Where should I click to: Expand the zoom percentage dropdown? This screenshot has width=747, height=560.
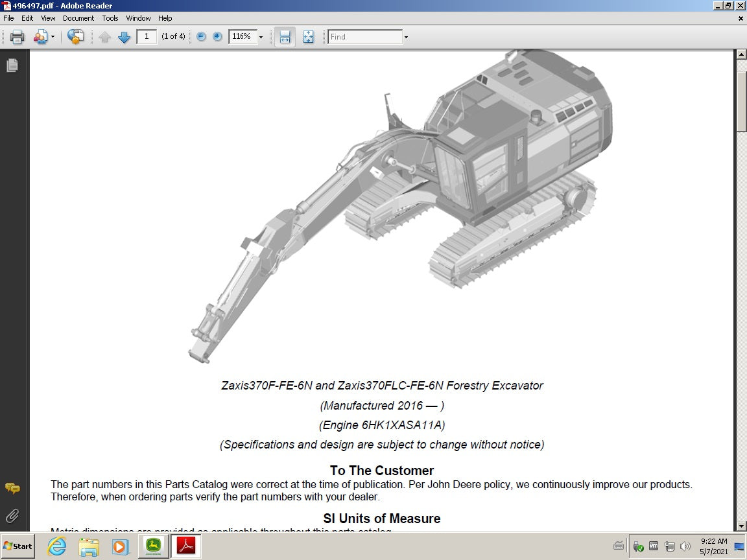[x=261, y=37]
